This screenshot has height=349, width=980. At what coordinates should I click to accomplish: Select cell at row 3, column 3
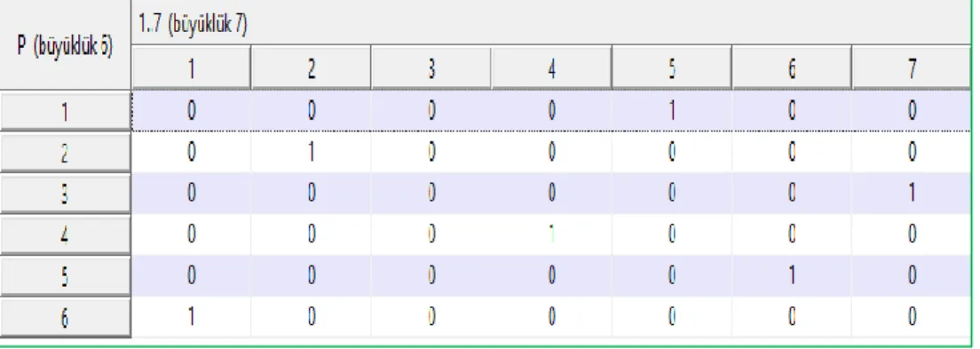click(x=431, y=194)
